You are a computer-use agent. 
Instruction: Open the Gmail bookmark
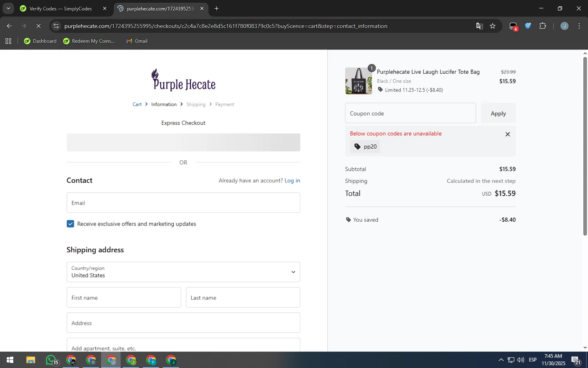137,41
